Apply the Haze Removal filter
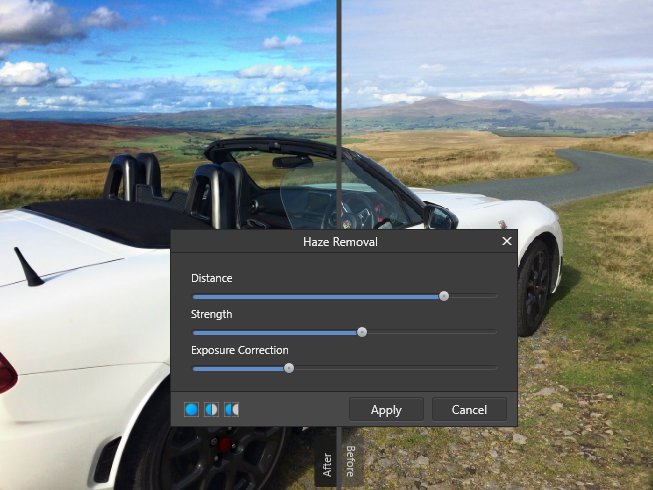The width and height of the screenshot is (653, 490). [386, 410]
